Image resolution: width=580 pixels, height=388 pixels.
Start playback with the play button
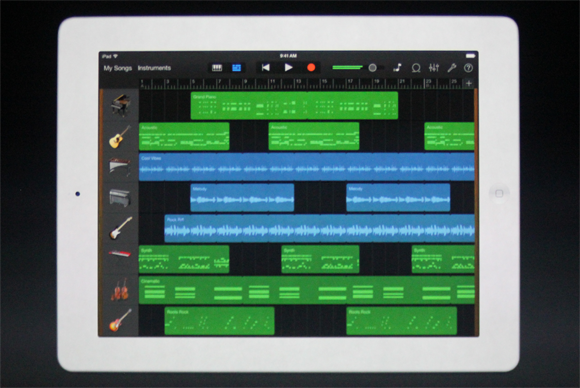289,67
